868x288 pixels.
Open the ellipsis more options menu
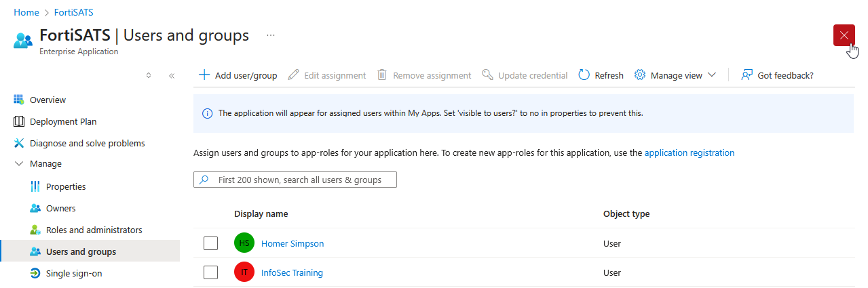coord(271,35)
